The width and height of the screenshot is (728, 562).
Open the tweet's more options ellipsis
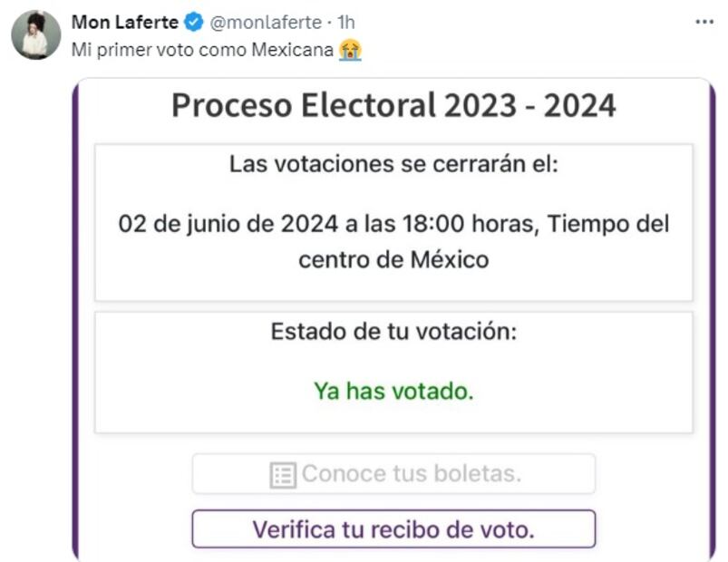coord(704,22)
